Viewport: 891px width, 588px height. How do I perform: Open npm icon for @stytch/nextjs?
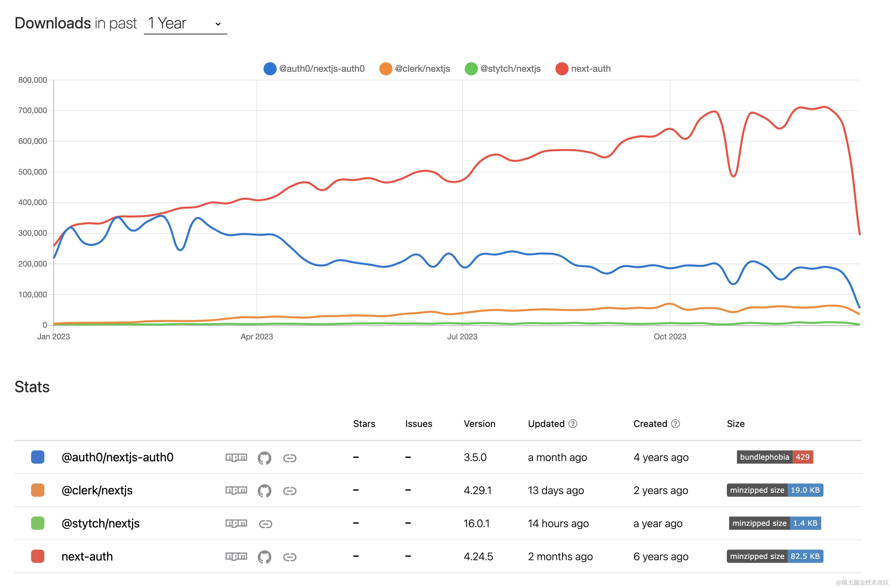point(236,523)
